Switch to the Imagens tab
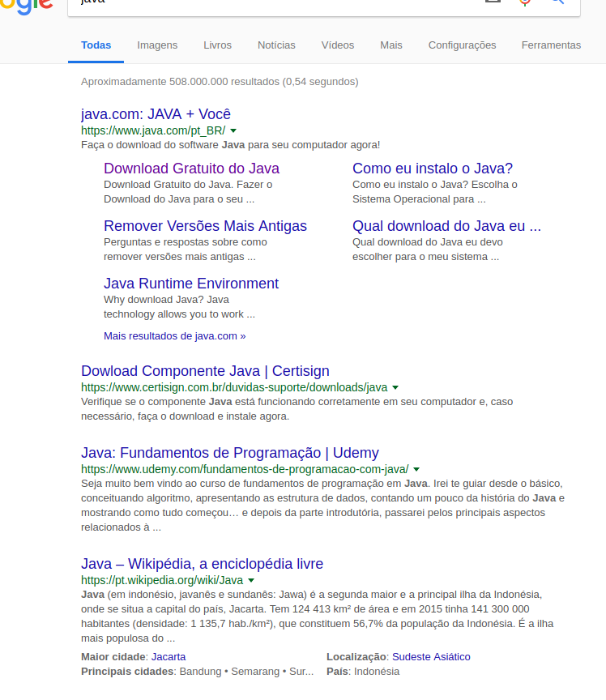 [x=157, y=45]
